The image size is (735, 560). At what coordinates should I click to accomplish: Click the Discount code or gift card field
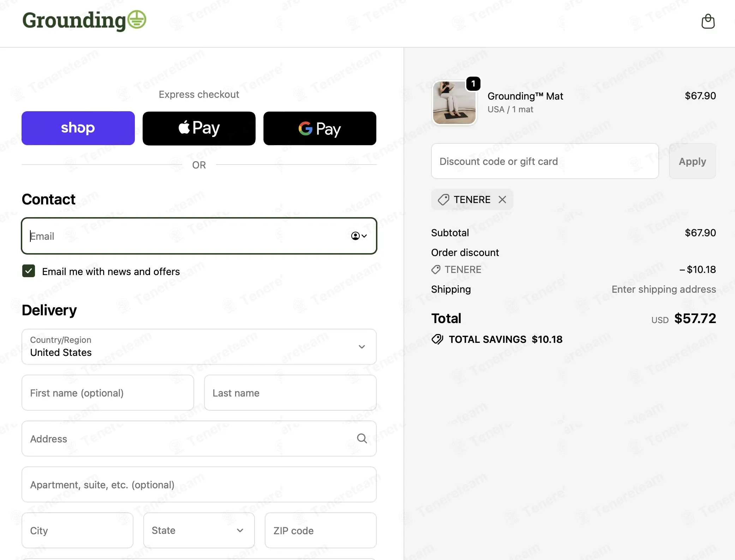pos(545,161)
